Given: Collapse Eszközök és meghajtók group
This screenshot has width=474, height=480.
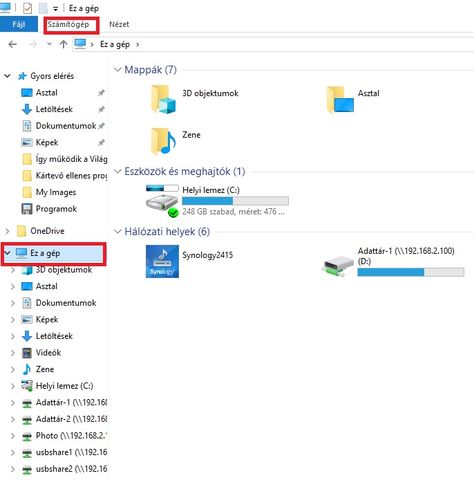Looking at the screenshot, I should tap(117, 172).
